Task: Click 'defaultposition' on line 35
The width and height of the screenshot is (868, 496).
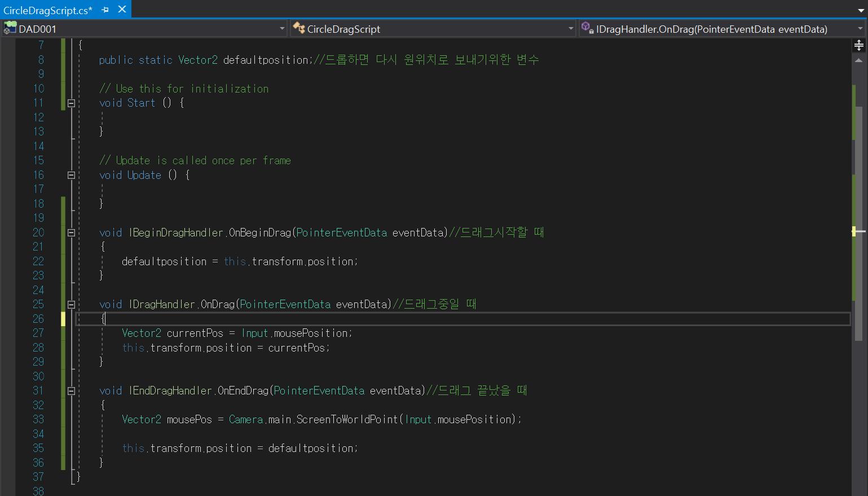Action: [311, 448]
